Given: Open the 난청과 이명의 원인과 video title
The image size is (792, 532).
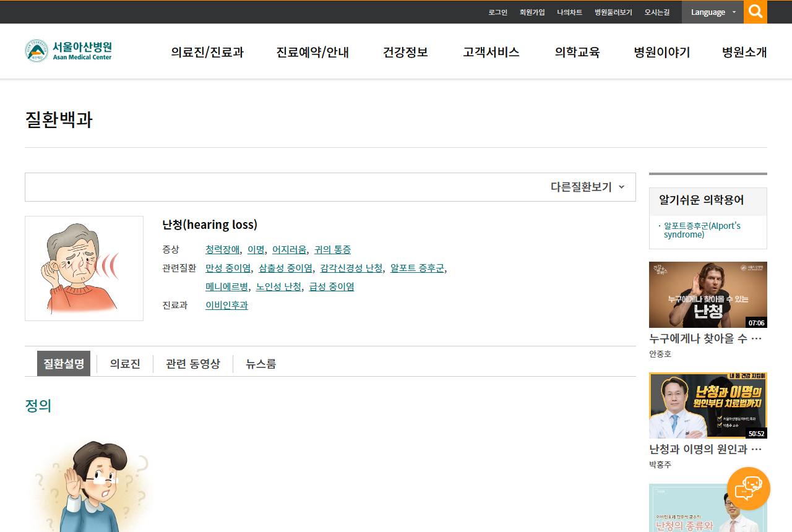Looking at the screenshot, I should tap(705, 449).
